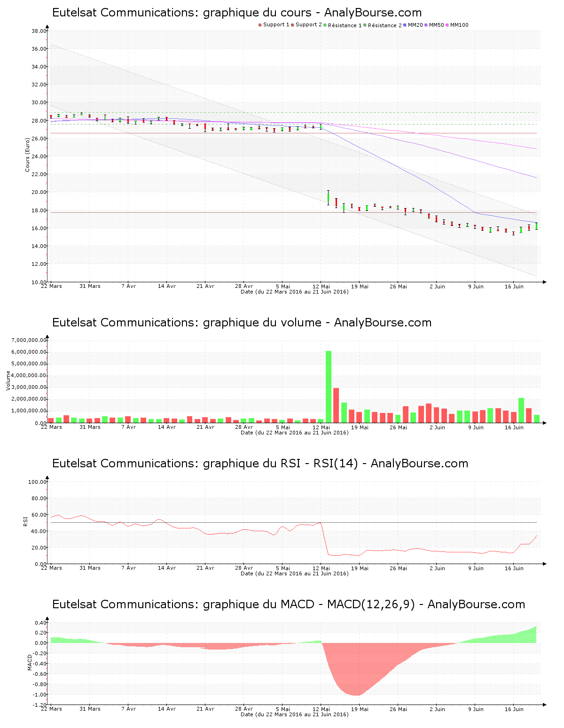564x728 pixels.
Task: Click the '1,000,000.00' volume axis value
Action: [30, 411]
